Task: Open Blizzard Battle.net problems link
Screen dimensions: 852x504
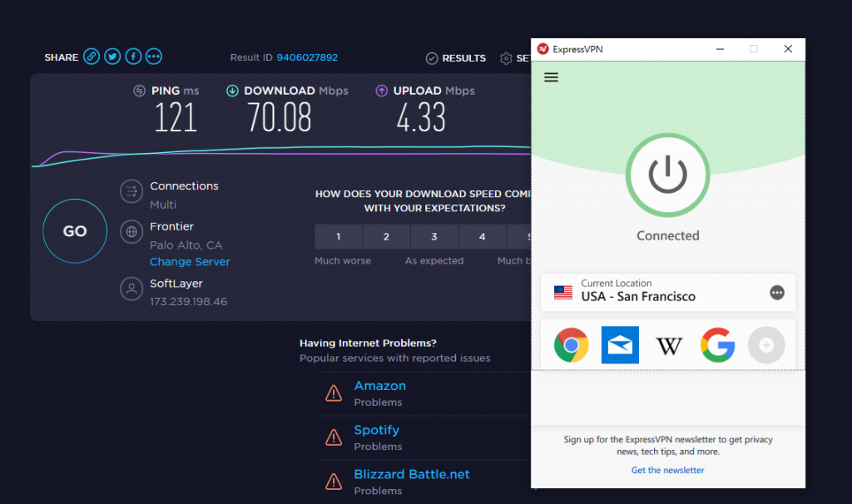Action: pos(411,474)
